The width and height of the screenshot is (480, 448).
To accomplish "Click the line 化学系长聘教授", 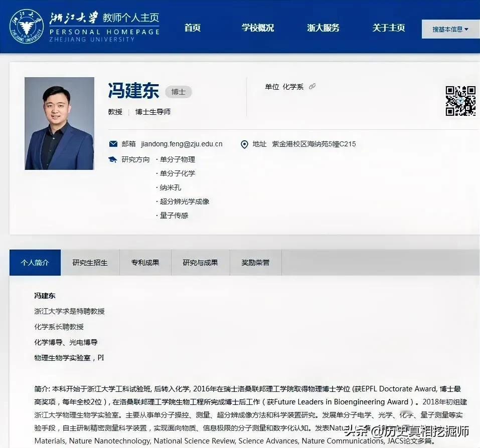I will pos(59,327).
